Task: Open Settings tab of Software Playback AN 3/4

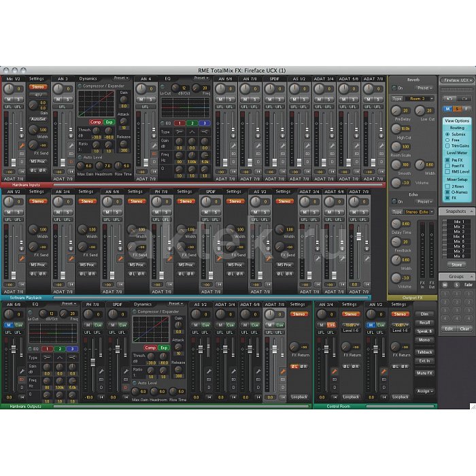Action: (x=86, y=192)
